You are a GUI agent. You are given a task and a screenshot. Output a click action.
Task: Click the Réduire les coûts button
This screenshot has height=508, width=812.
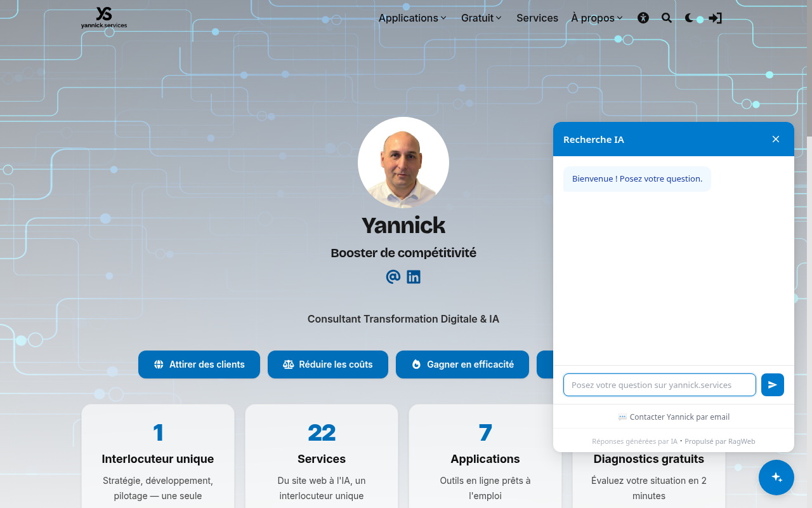pos(328,364)
